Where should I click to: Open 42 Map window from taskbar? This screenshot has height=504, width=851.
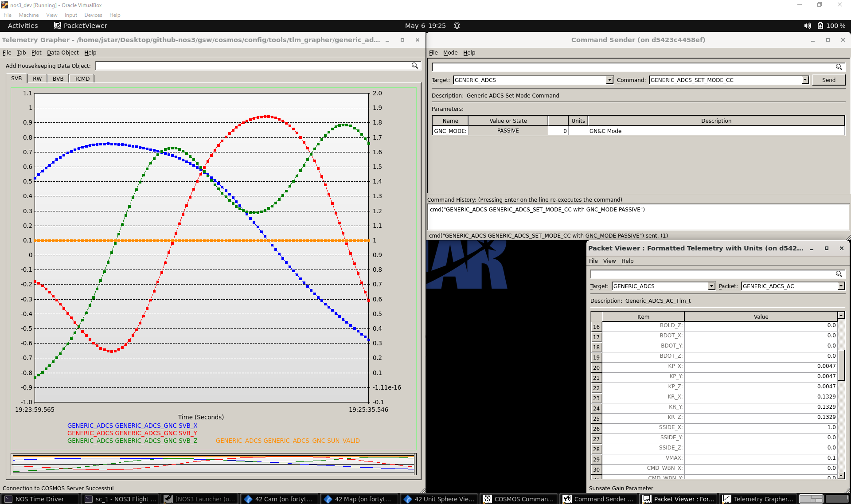point(359,499)
